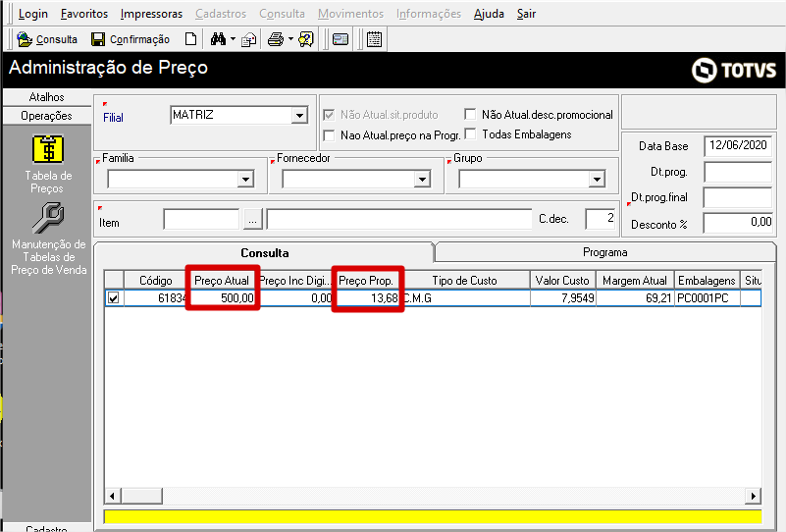Click the printer icon
Screen dimensions: 786x532
click(275, 39)
